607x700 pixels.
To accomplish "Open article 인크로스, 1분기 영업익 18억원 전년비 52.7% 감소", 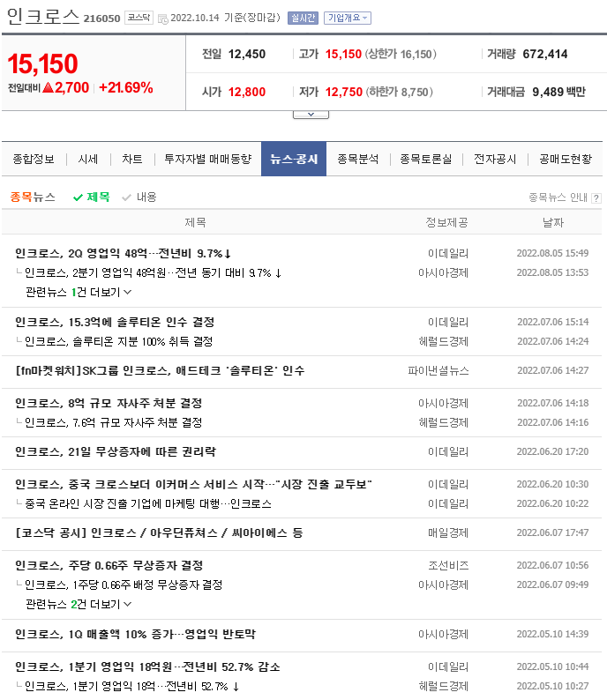I will [147, 667].
